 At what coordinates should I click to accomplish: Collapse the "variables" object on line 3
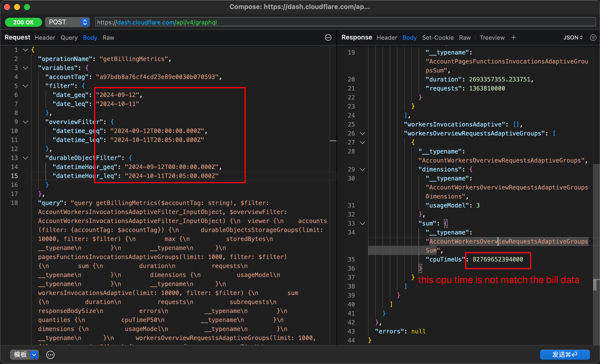point(25,68)
